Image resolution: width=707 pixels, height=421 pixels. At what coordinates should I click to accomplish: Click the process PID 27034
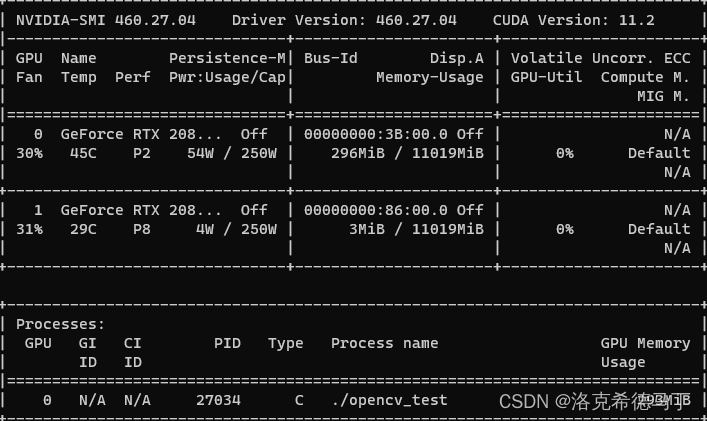[218, 400]
